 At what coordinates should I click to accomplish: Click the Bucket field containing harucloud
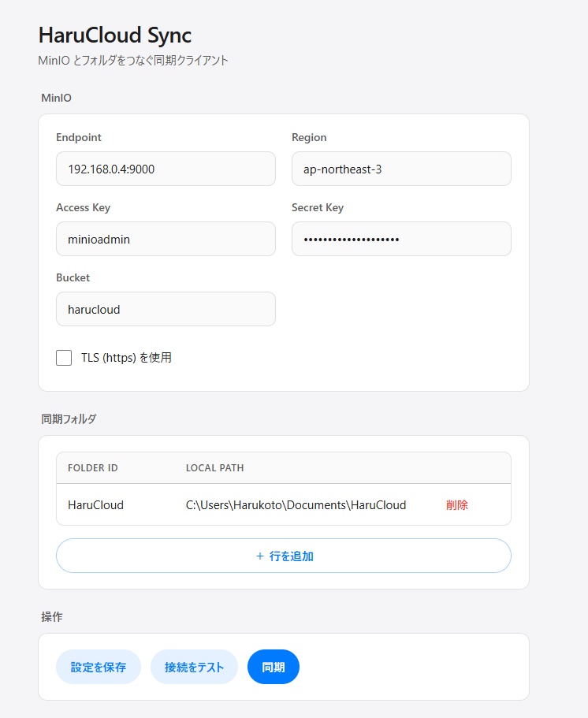point(166,309)
